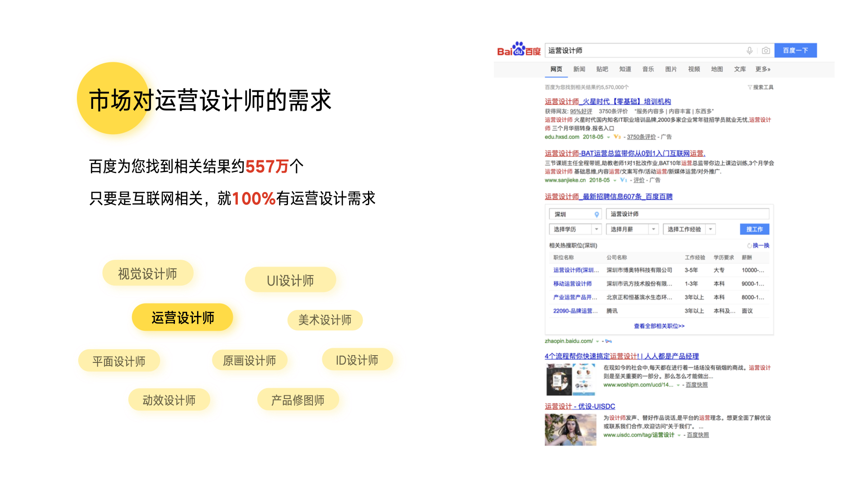Open 查看全部相关职位 link
868x488 pixels.
tap(659, 326)
